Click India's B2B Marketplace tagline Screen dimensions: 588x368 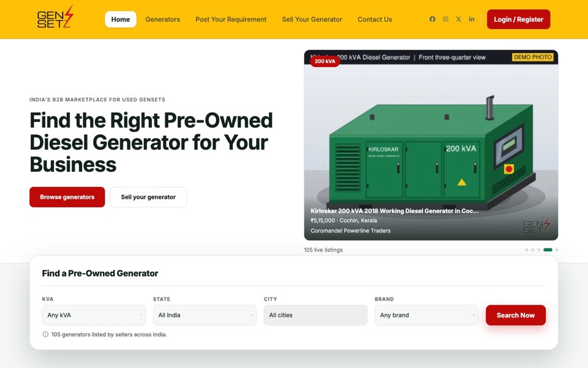click(x=97, y=99)
